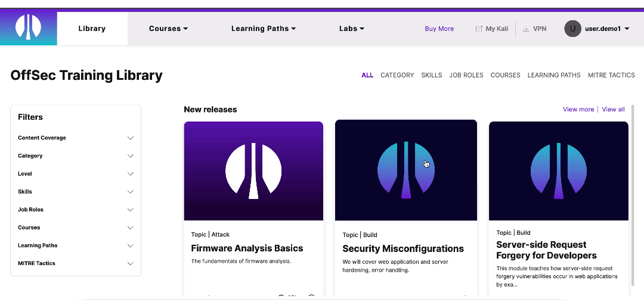Expand the Level filter
This screenshot has width=644, height=308.
pos(76,174)
